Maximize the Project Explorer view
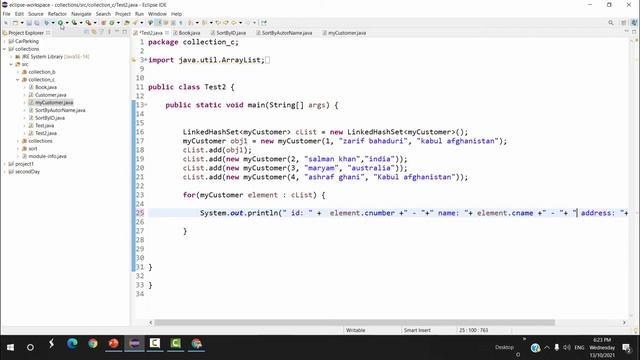The width and height of the screenshot is (640, 360). [124, 32]
